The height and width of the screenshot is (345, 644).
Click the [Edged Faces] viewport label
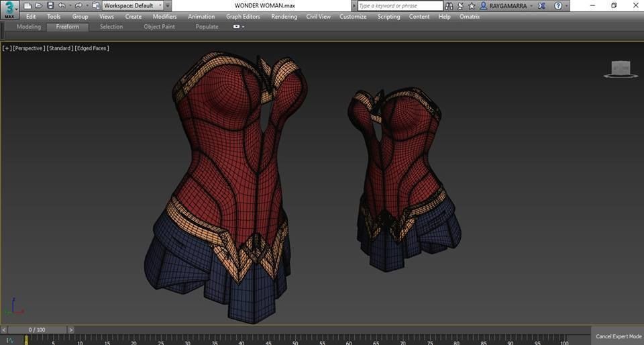92,48
